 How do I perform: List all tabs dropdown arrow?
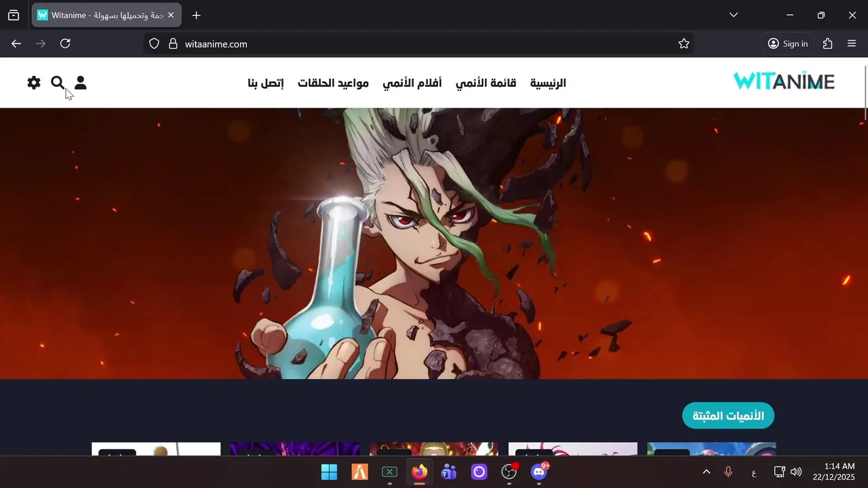click(734, 15)
